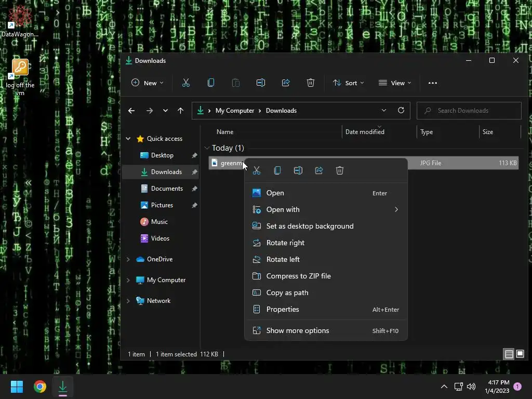Click Show more options
Screen dimensions: 532x399
326,331
